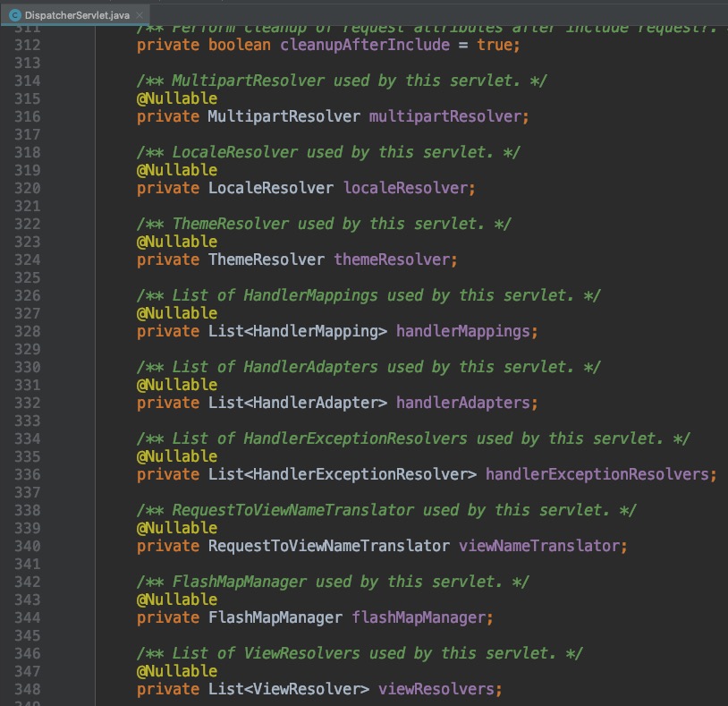This screenshot has height=706, width=728.
Task: Click the comment about List of HandlerExceptionResolvers
Action: 412,438
